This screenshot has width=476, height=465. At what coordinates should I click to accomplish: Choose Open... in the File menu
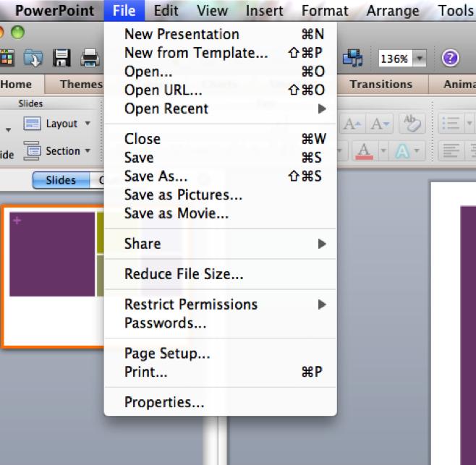click(220, 72)
